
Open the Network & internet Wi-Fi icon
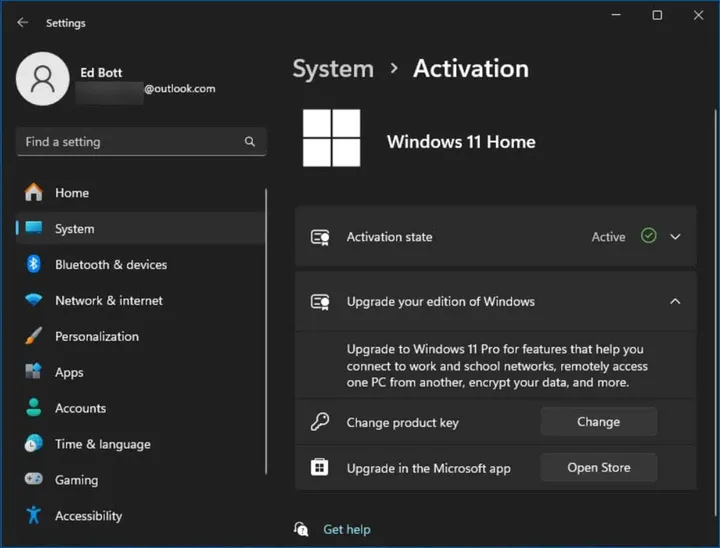tap(34, 300)
